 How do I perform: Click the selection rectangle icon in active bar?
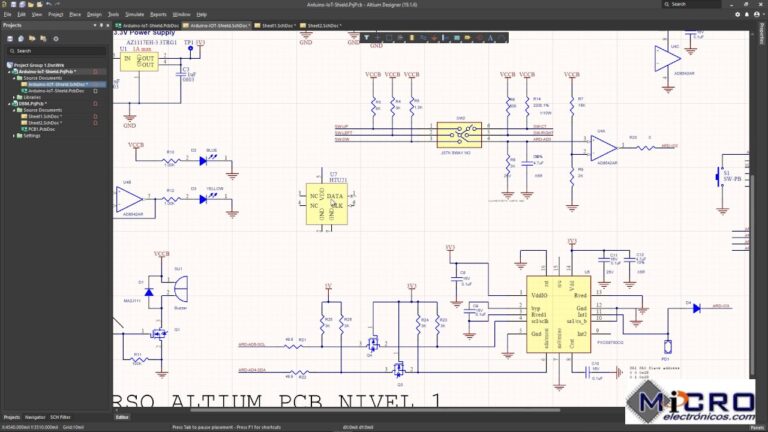[389, 38]
